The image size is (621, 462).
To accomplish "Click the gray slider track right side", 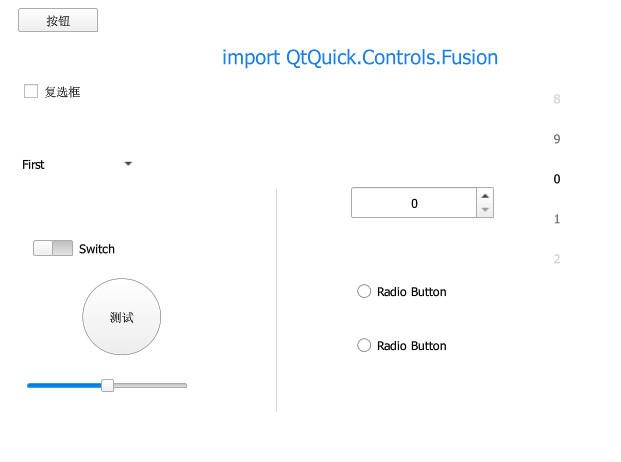I will pos(150,386).
